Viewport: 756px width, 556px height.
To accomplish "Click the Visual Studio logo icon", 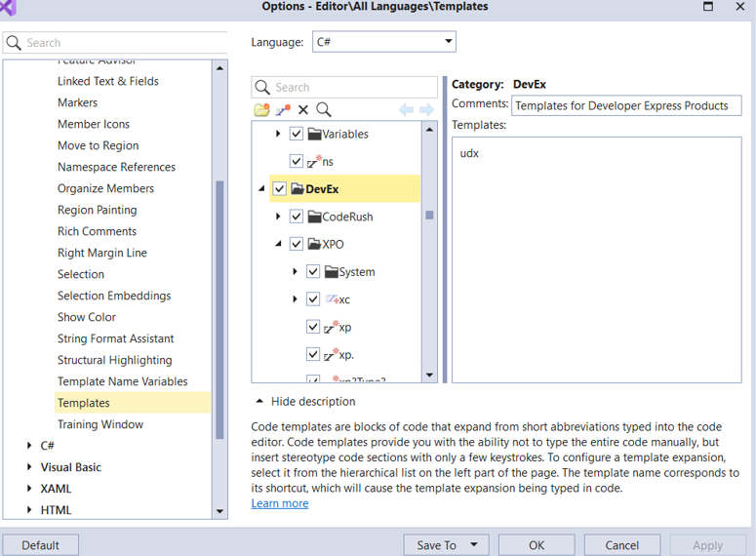I will click(8, 7).
